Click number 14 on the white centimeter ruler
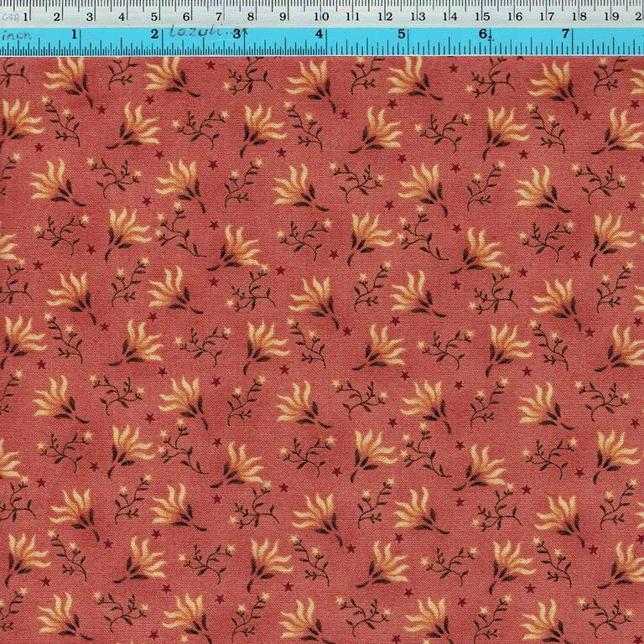Screen dimensions: 644x644 (x=450, y=17)
